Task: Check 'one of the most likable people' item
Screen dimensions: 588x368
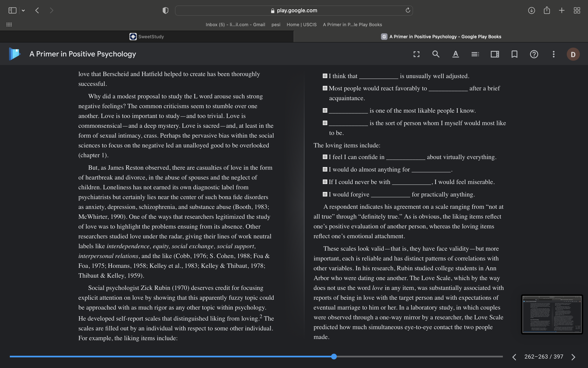Action: 325,110
